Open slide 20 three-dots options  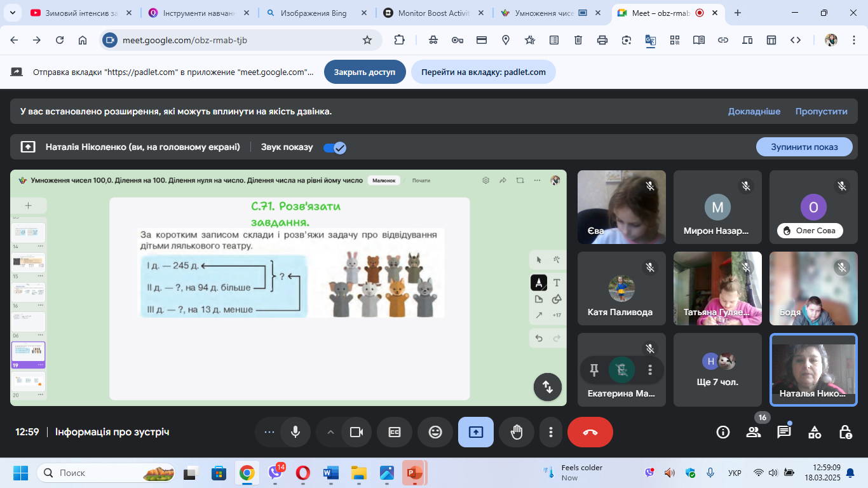point(41,395)
